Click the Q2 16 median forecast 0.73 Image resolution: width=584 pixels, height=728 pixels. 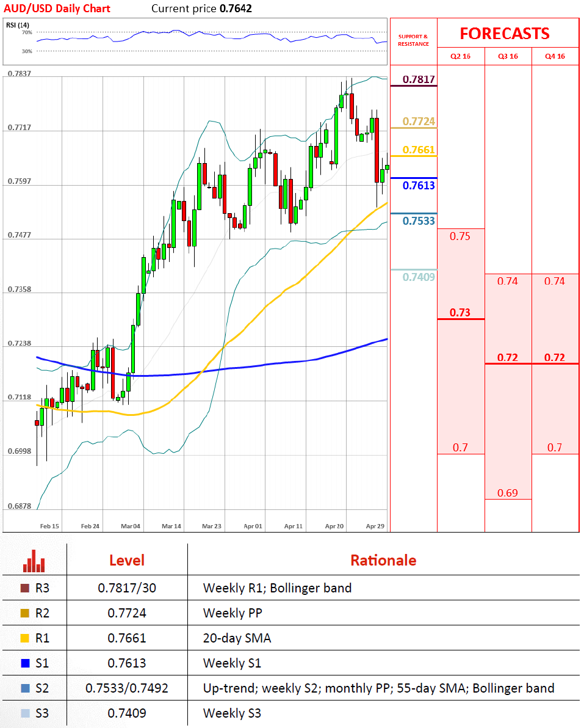460,313
